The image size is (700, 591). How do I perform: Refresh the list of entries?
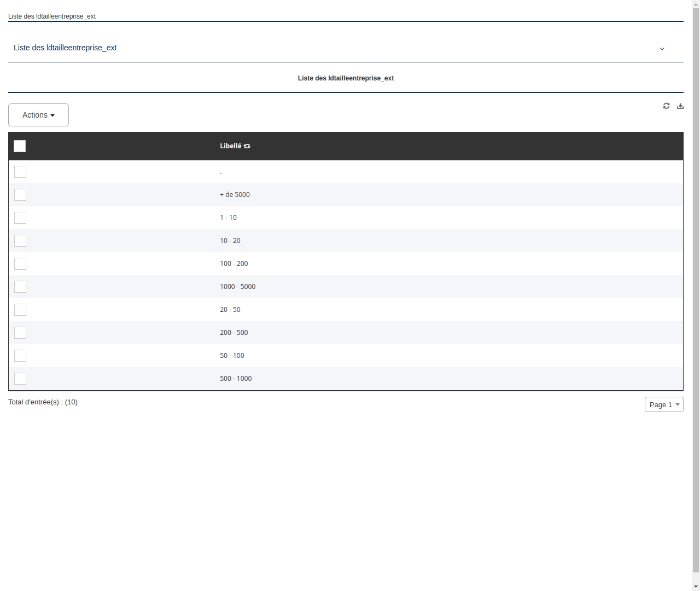666,106
